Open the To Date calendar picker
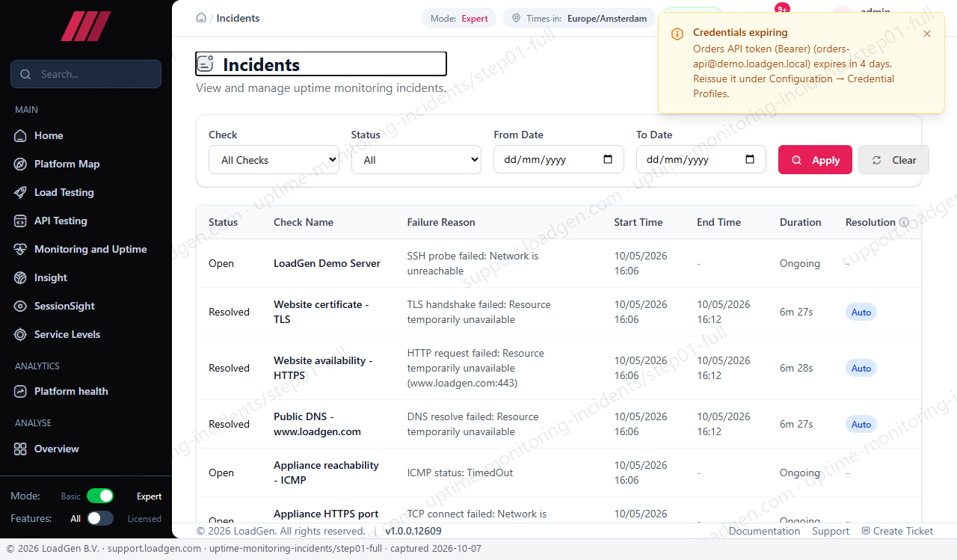 pos(750,159)
